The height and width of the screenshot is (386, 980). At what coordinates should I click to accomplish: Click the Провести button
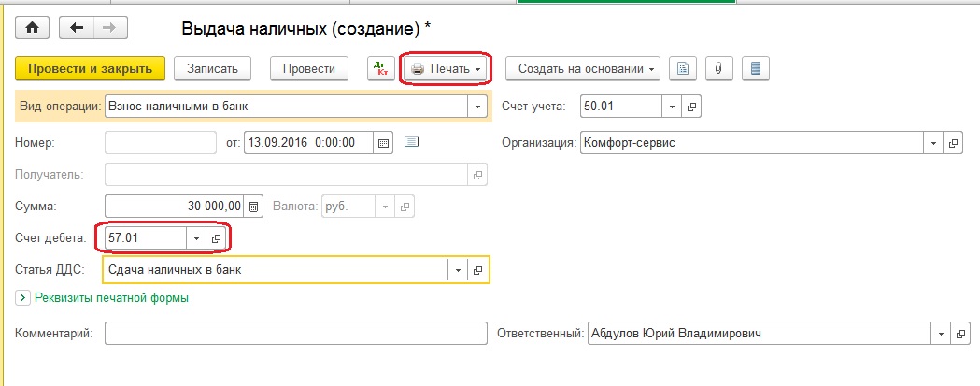pos(309,69)
